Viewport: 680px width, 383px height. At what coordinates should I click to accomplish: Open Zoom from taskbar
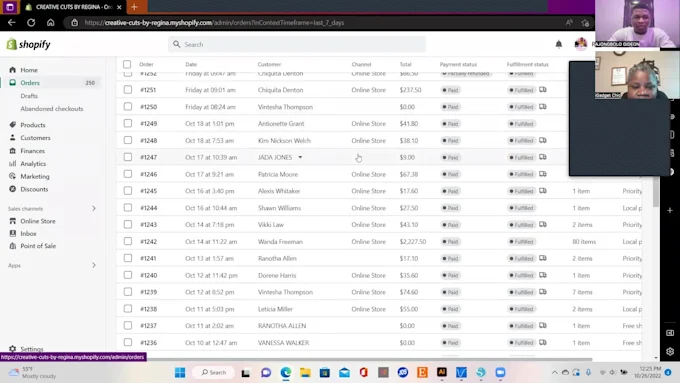tap(500, 372)
